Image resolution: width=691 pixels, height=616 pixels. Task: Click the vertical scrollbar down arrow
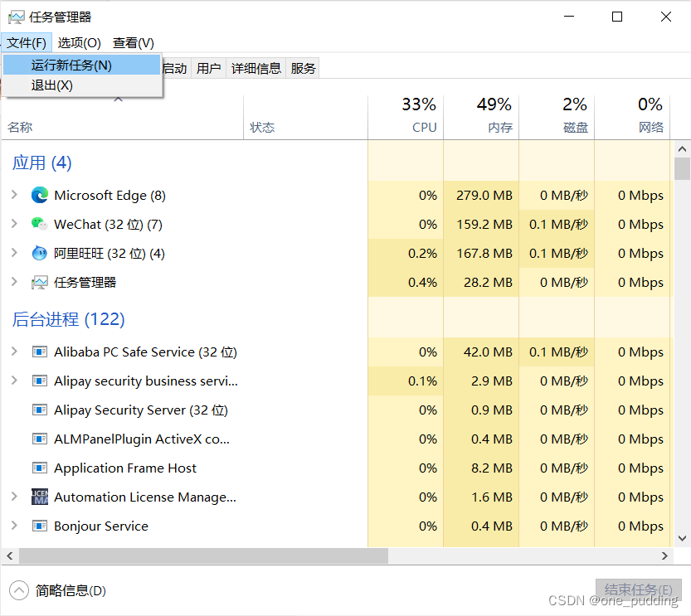682,538
